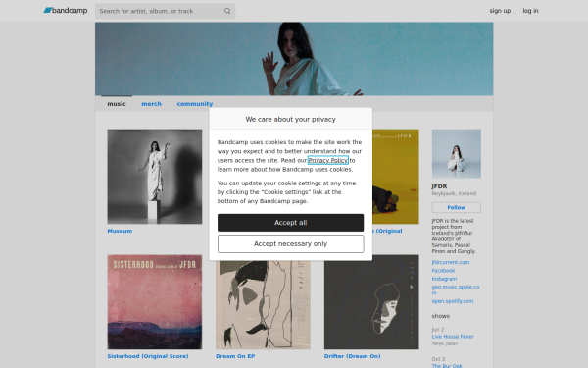The height and width of the screenshot is (368, 588).
Task: Switch to the music tab
Action: (x=117, y=104)
